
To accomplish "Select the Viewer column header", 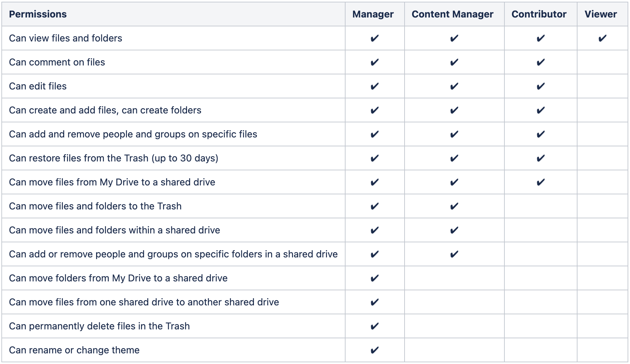I will pos(600,14).
